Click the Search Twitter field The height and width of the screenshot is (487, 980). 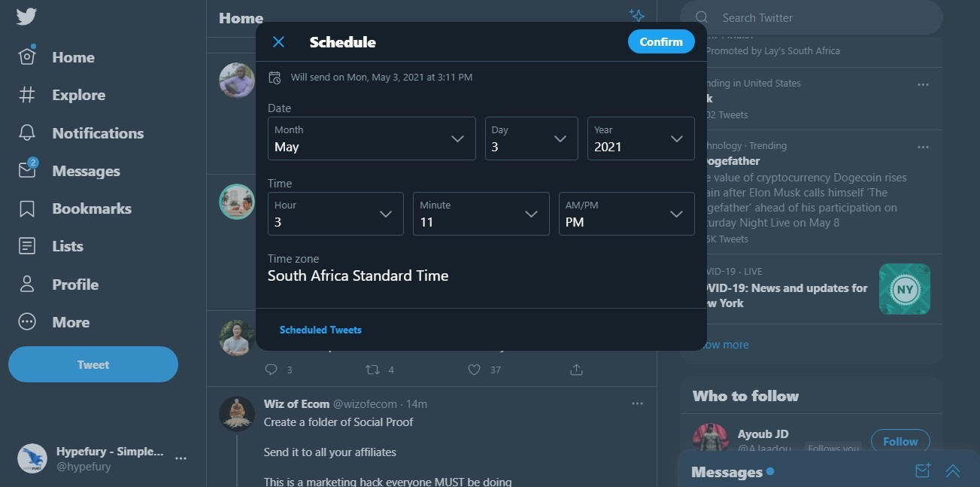click(x=812, y=17)
